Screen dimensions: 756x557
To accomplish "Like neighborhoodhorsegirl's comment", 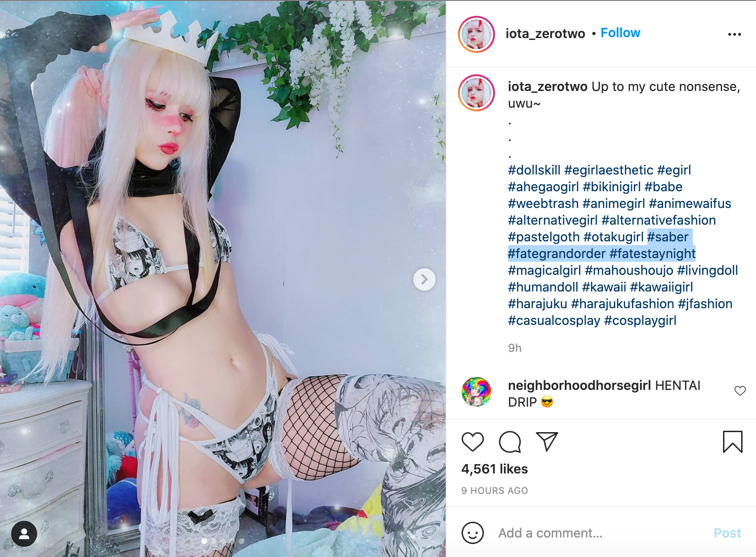I will [x=740, y=391].
